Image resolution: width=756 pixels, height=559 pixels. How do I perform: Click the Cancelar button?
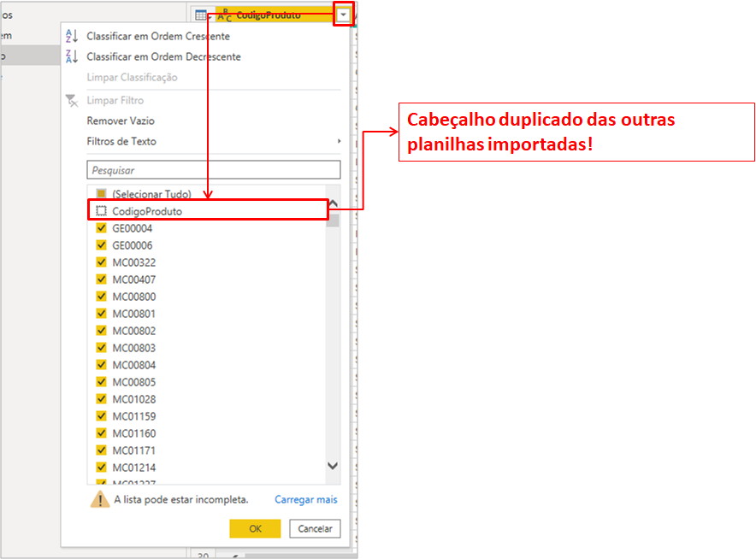(x=315, y=529)
